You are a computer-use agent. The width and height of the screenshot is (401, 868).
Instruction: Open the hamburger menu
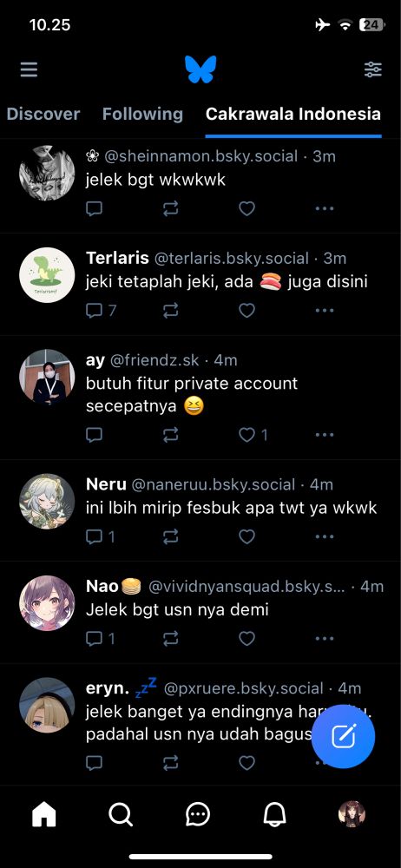tap(29, 69)
